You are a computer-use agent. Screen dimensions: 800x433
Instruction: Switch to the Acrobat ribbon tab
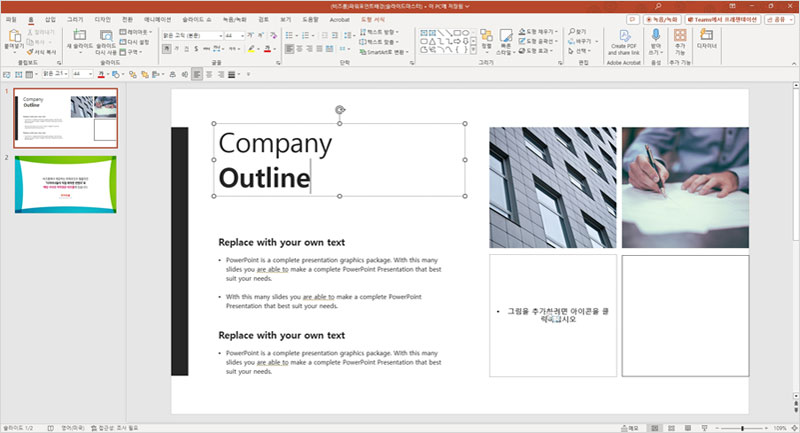point(339,19)
